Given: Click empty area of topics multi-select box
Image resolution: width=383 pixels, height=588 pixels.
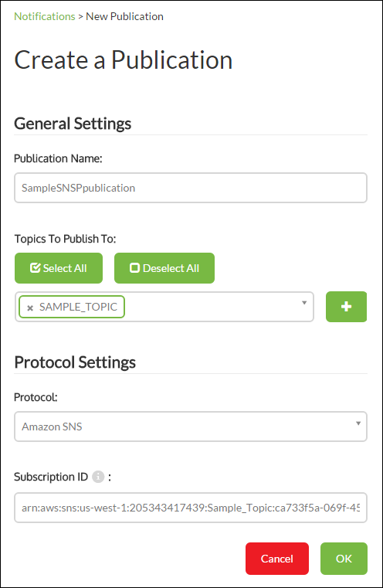Looking at the screenshot, I should [212, 307].
